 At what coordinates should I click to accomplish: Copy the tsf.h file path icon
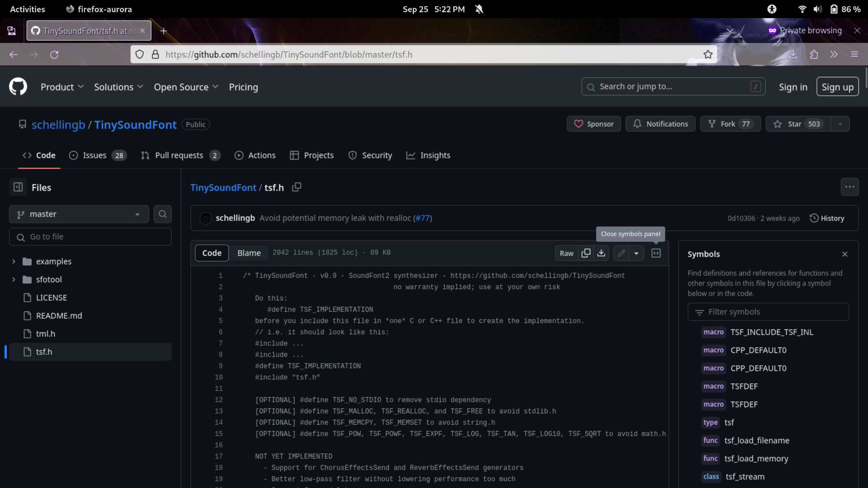[297, 187]
